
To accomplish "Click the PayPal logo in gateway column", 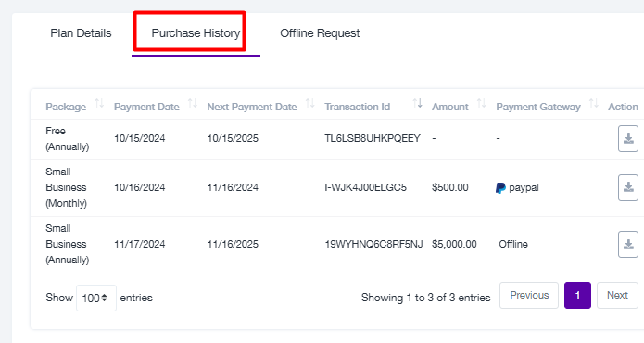I will tap(500, 188).
